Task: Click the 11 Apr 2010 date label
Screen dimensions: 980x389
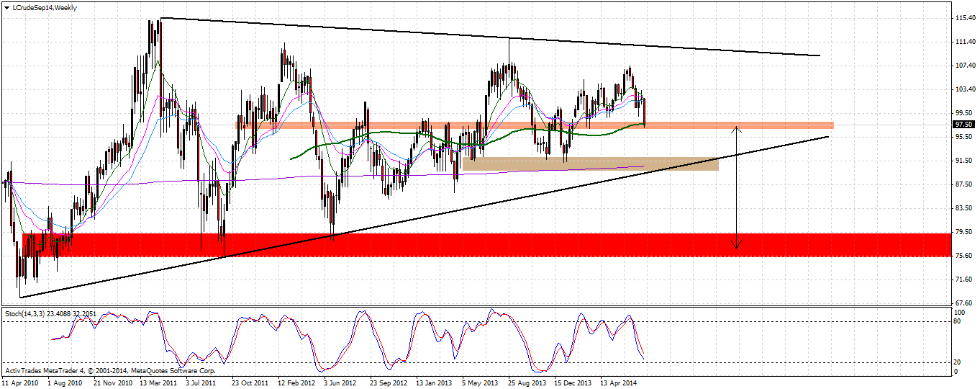Action: (x=21, y=383)
